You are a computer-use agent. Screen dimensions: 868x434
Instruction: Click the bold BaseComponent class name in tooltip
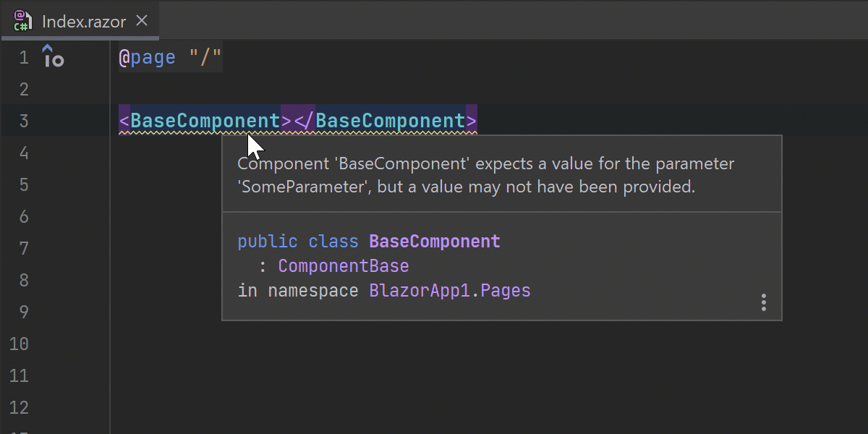point(435,241)
